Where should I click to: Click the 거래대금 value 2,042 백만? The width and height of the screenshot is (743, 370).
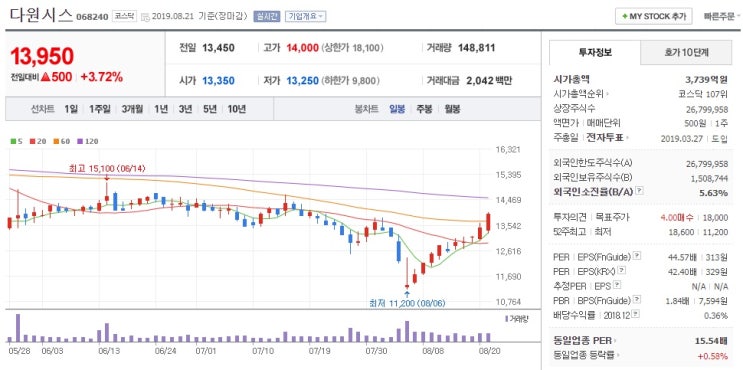(489, 81)
